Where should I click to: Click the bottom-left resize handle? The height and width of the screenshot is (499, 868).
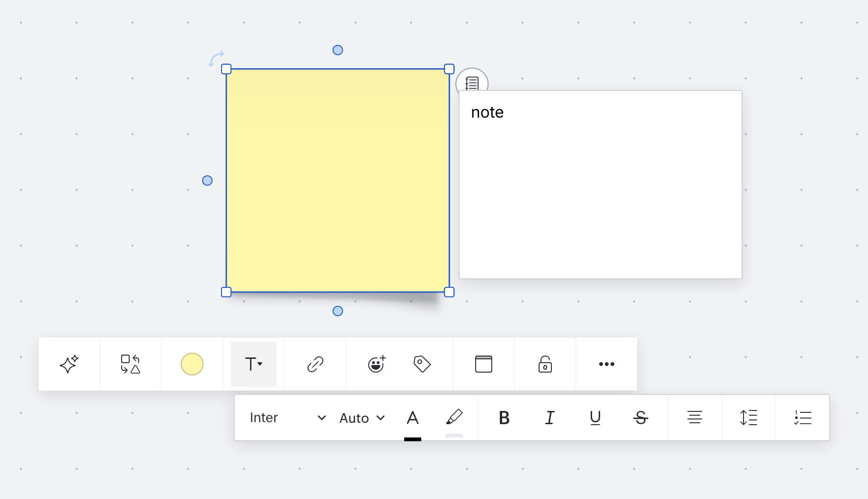point(226,292)
